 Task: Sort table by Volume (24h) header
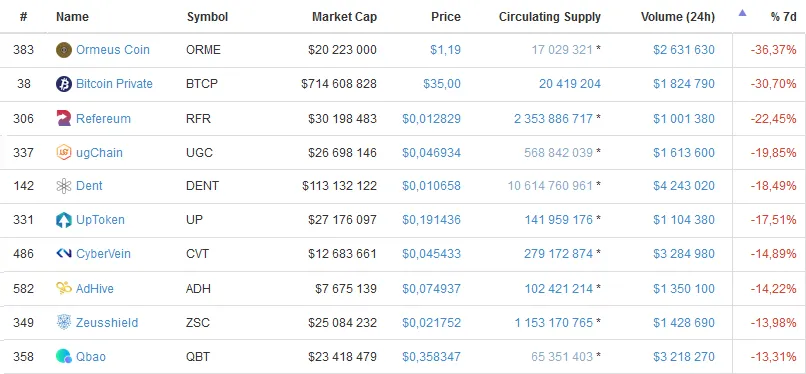[677, 17]
